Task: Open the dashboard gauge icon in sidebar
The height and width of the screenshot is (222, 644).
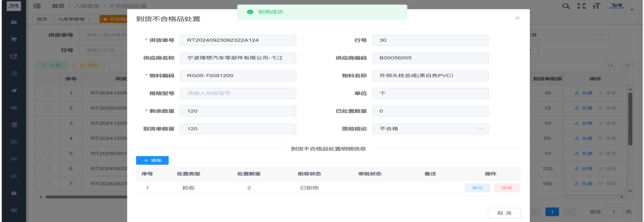Action: click(14, 23)
